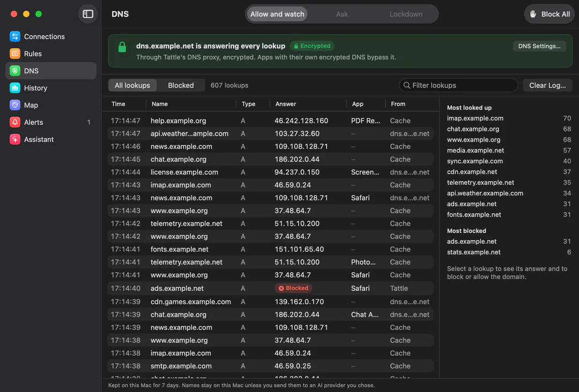Click answer 151.101.65.40

coord(299,250)
